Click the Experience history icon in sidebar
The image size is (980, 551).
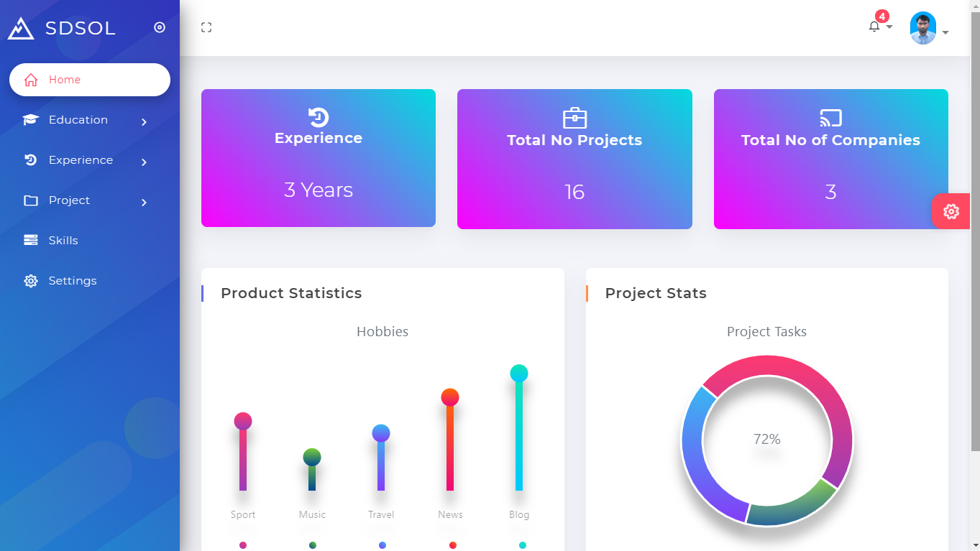31,160
